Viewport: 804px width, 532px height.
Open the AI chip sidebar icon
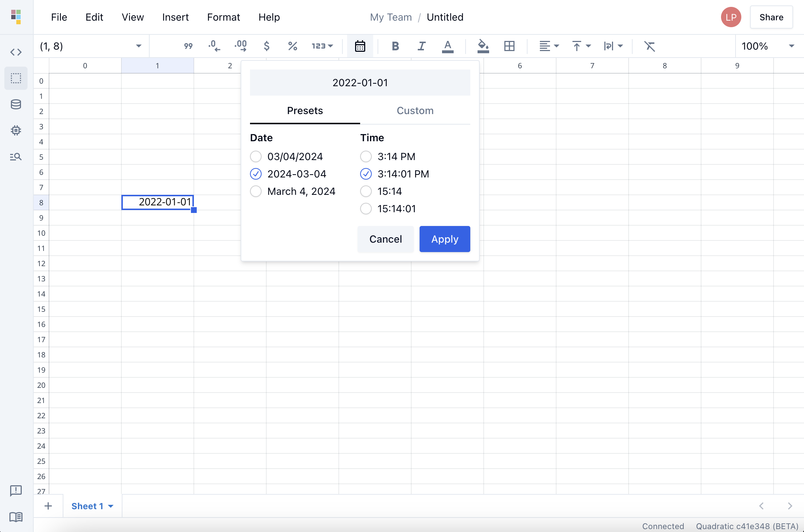point(16,130)
